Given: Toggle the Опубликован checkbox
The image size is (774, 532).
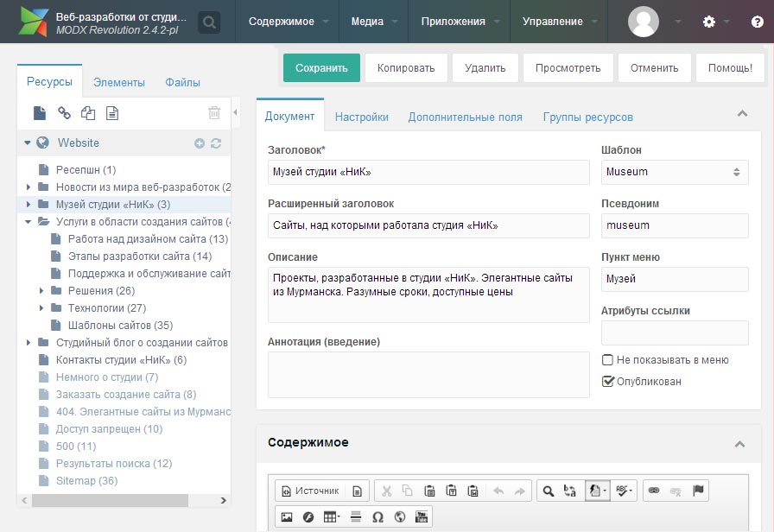Looking at the screenshot, I should point(607,382).
